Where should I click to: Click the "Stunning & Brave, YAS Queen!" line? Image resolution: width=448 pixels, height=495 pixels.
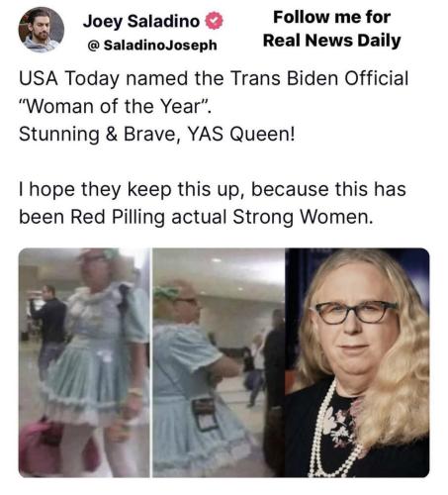[x=157, y=135]
